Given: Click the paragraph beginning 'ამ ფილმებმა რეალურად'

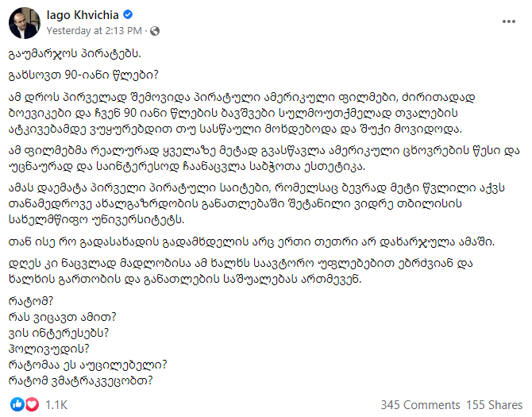Looking at the screenshot, I should click(x=264, y=158).
